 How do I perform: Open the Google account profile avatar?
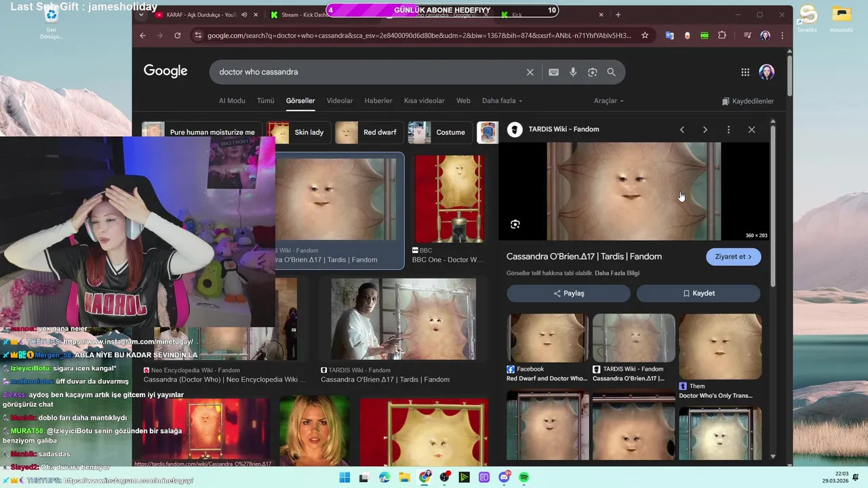coord(767,72)
